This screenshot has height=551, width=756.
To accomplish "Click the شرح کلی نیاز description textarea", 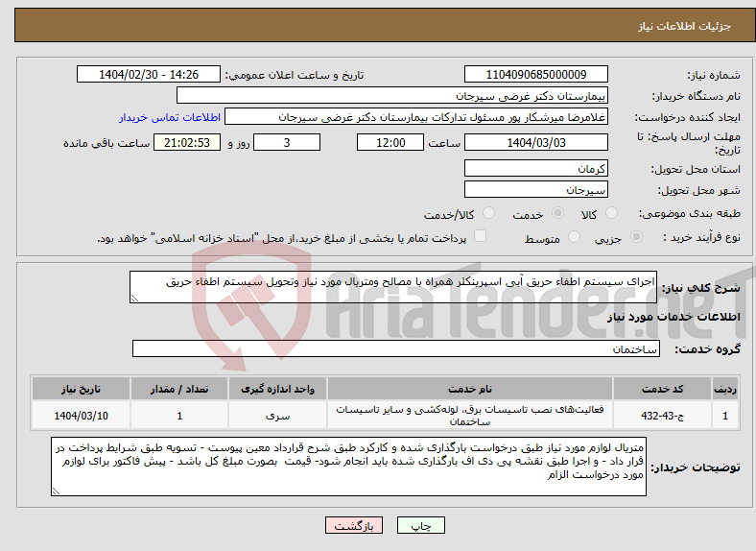I will [x=393, y=287].
